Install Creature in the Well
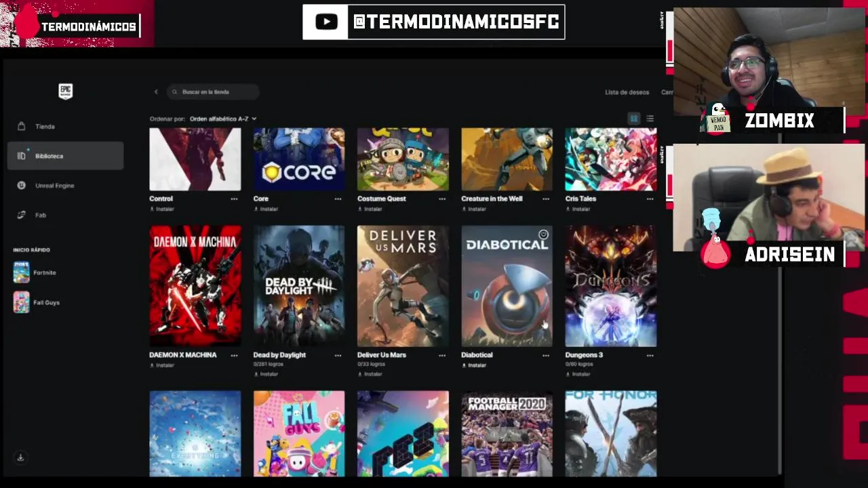This screenshot has height=488, width=868. coord(474,209)
